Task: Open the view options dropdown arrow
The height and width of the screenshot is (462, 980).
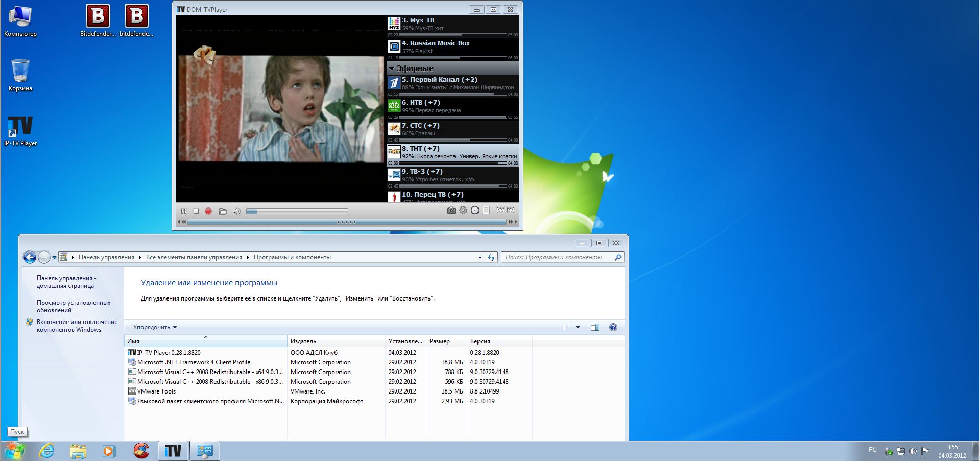Action: pos(578,327)
